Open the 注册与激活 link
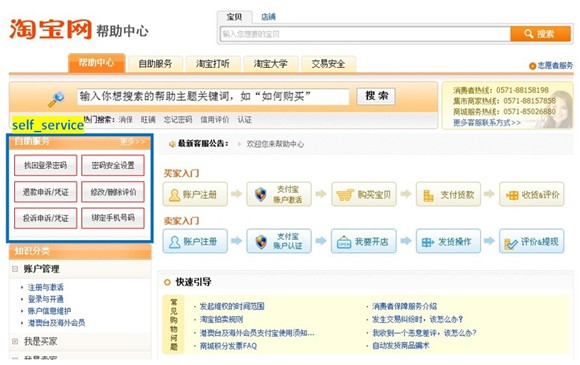The height and width of the screenshot is (365, 580). coord(45,287)
